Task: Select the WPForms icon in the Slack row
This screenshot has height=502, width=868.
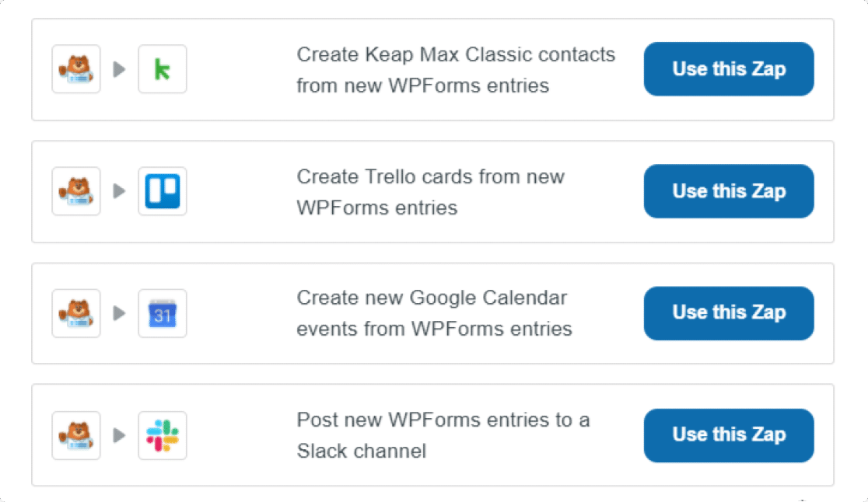Action: tap(76, 436)
